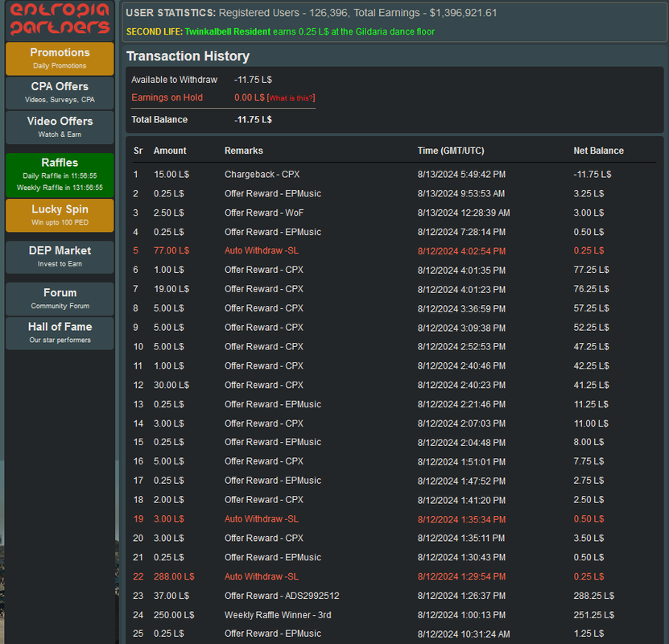669x644 pixels.
Task: Click the '77.00 L$' Auto Withdraw amount
Action: [x=171, y=251]
